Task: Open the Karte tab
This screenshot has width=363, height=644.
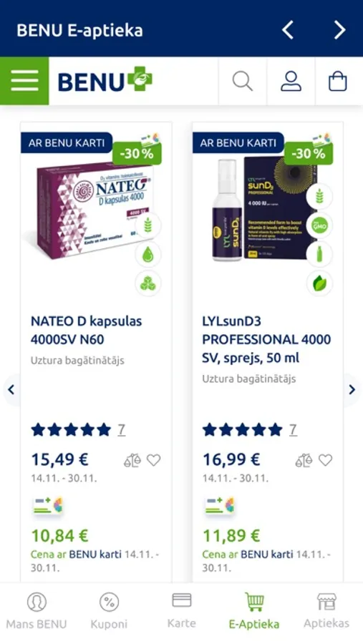Action: (x=181, y=611)
